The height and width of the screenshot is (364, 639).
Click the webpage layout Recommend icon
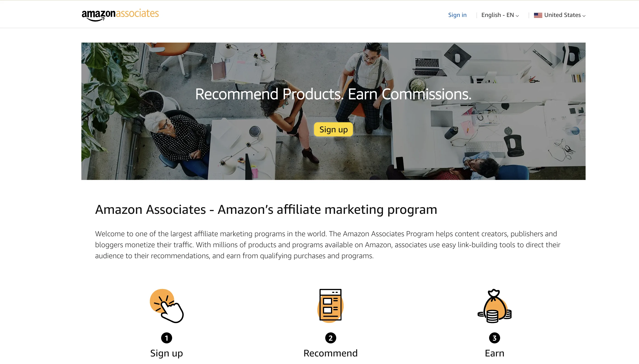pos(331,305)
